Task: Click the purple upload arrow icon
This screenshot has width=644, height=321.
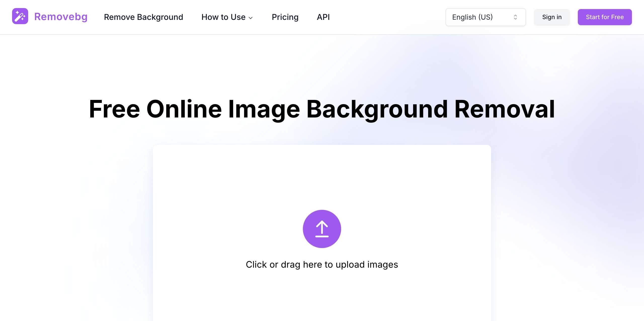Action: [322, 229]
